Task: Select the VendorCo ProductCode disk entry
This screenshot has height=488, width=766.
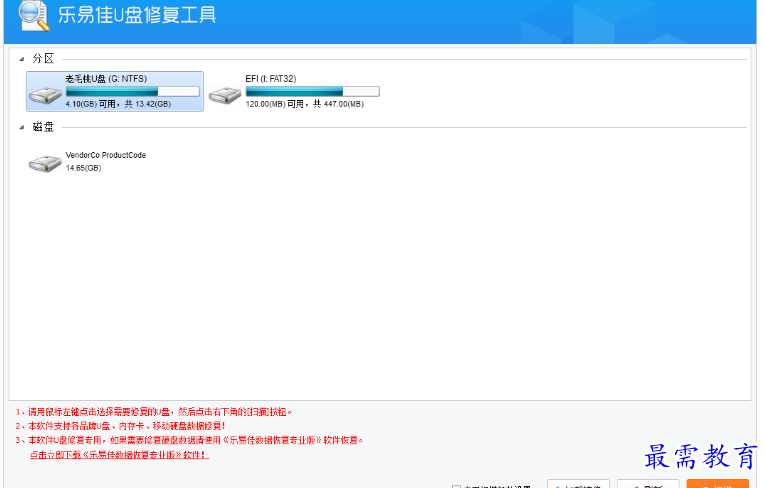Action: [x=88, y=162]
